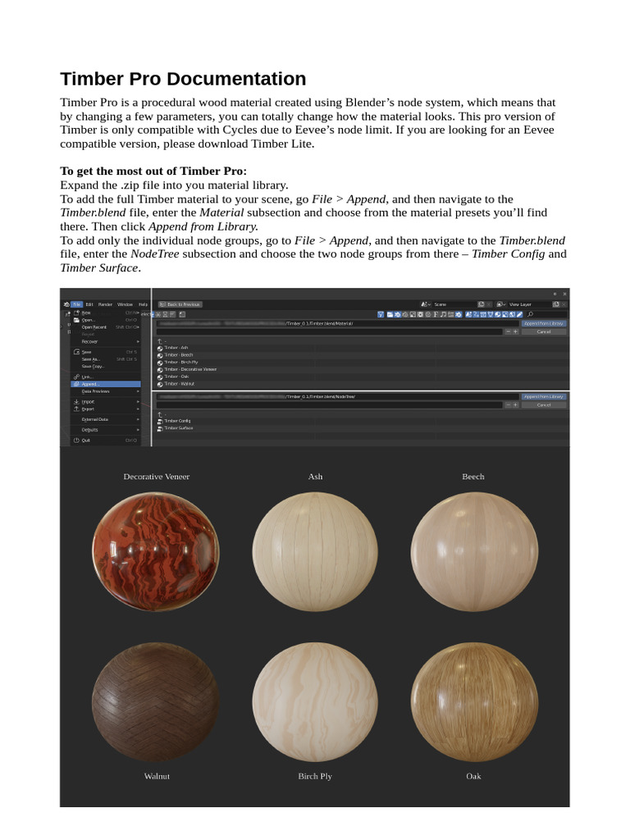This screenshot has height=840, width=630.
Task: Toggle the backup .blend files filter icon
Action: [405, 314]
